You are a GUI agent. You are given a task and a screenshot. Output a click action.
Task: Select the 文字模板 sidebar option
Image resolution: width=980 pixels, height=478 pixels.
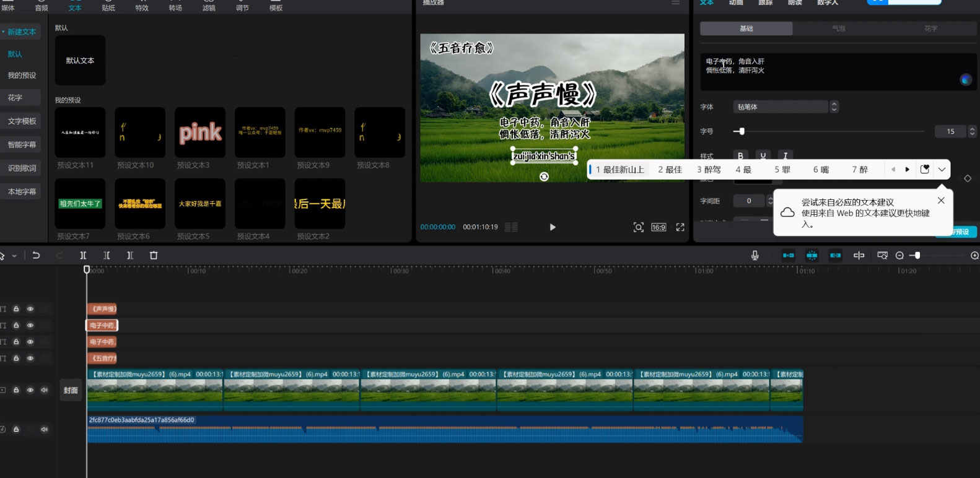(x=22, y=121)
